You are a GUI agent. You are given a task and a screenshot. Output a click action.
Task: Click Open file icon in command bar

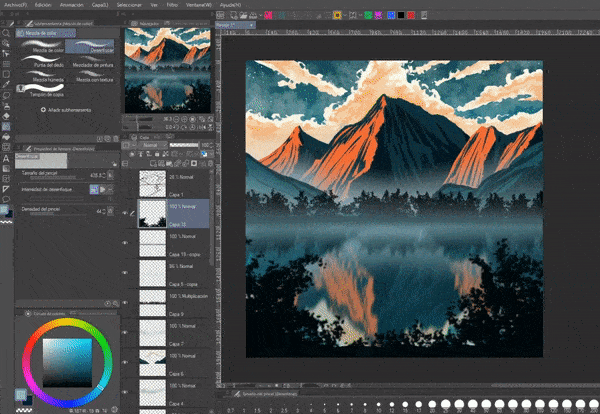tap(243, 15)
